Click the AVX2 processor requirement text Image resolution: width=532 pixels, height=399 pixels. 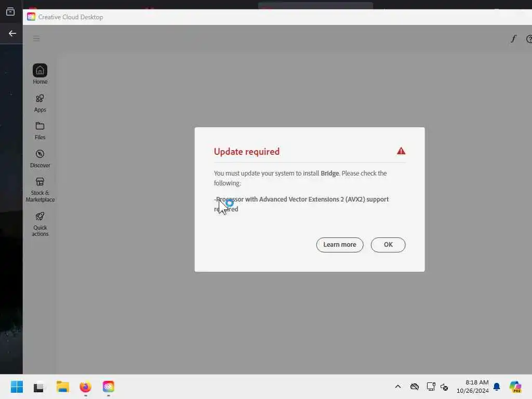[301, 204]
